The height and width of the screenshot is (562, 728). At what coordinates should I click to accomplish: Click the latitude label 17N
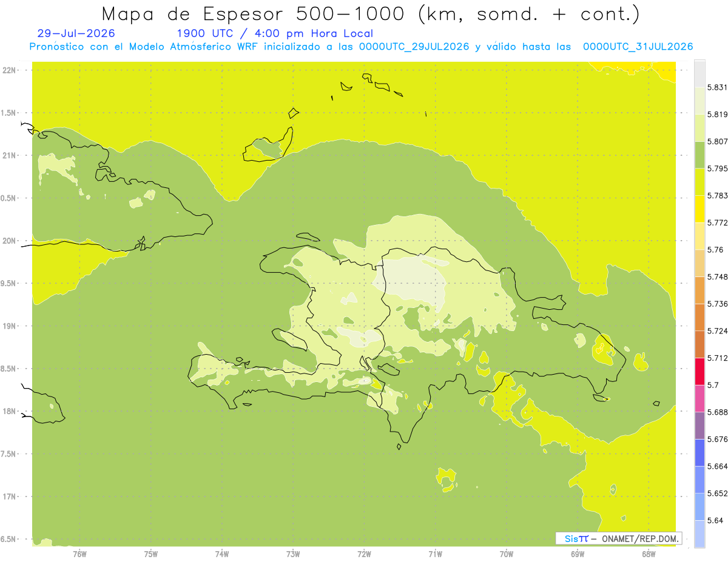coord(10,497)
